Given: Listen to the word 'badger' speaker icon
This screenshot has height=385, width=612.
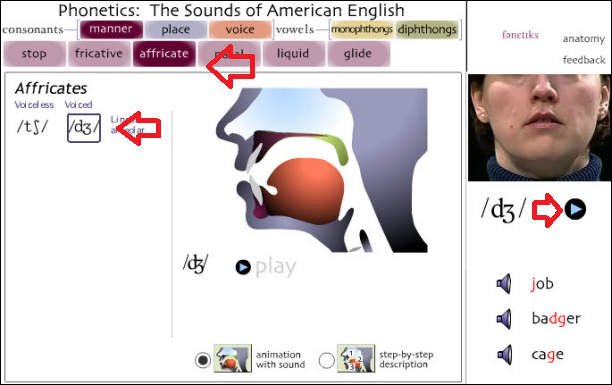Looking at the screenshot, I should pyautogui.click(x=504, y=319).
